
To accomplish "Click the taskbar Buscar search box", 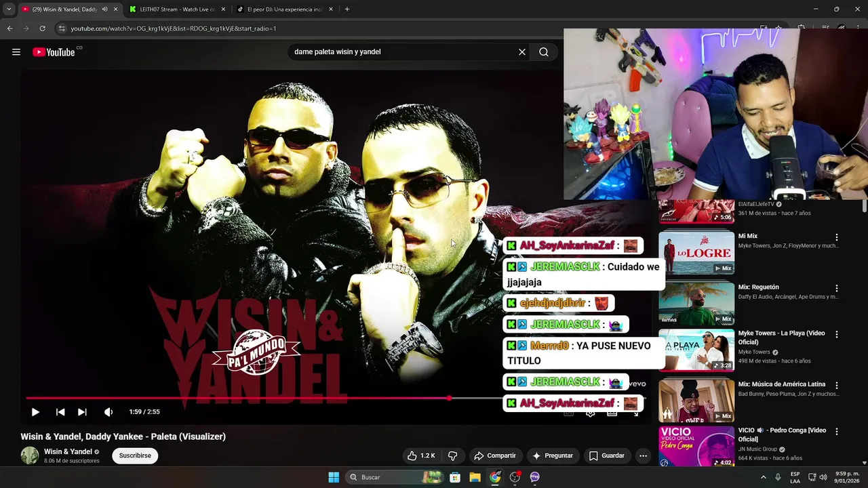I will [x=395, y=477].
